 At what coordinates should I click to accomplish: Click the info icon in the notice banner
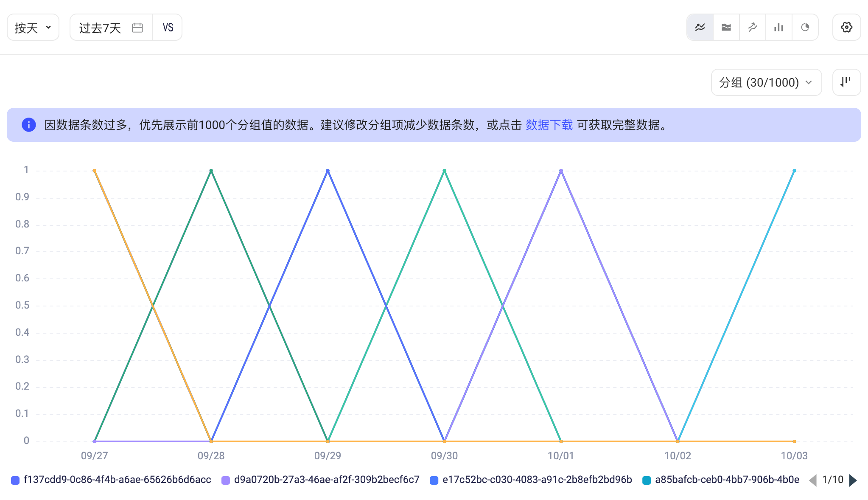coord(29,125)
